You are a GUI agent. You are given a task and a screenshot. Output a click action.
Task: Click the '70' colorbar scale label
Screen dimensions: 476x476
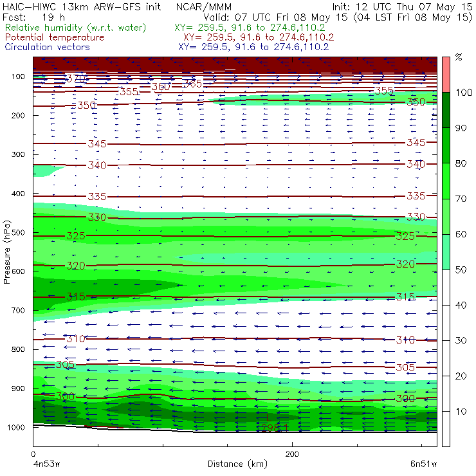click(x=461, y=199)
